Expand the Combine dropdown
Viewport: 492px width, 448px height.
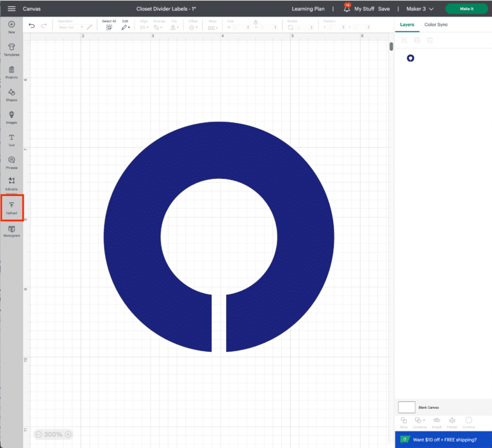420,421
